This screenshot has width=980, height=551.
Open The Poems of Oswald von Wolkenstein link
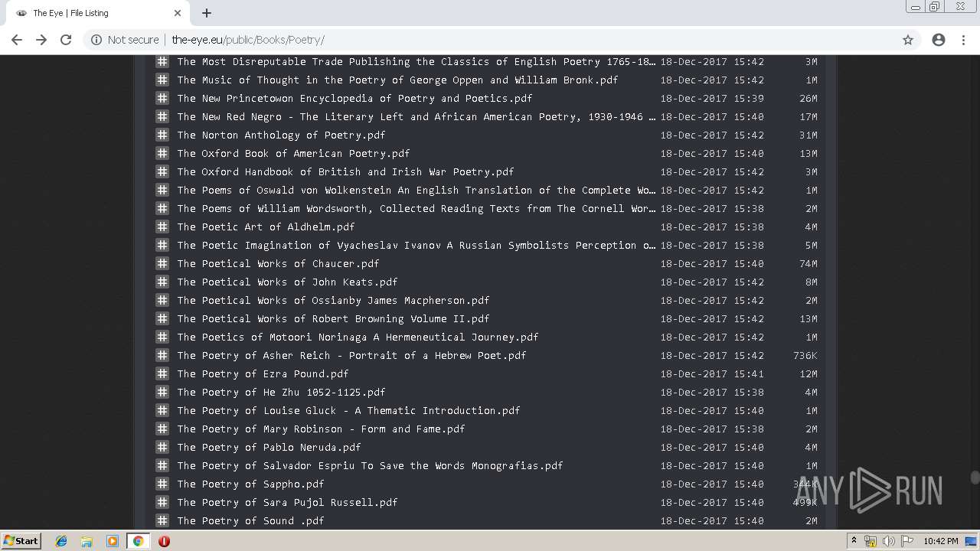(x=416, y=191)
